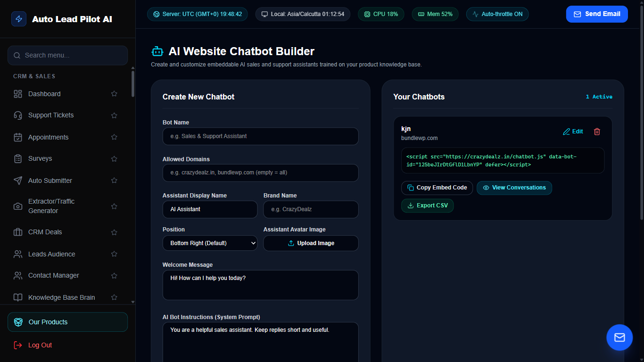Image resolution: width=644 pixels, height=362 pixels.
Task: Click the memory icon in Mem pill
Action: pyautogui.click(x=421, y=14)
